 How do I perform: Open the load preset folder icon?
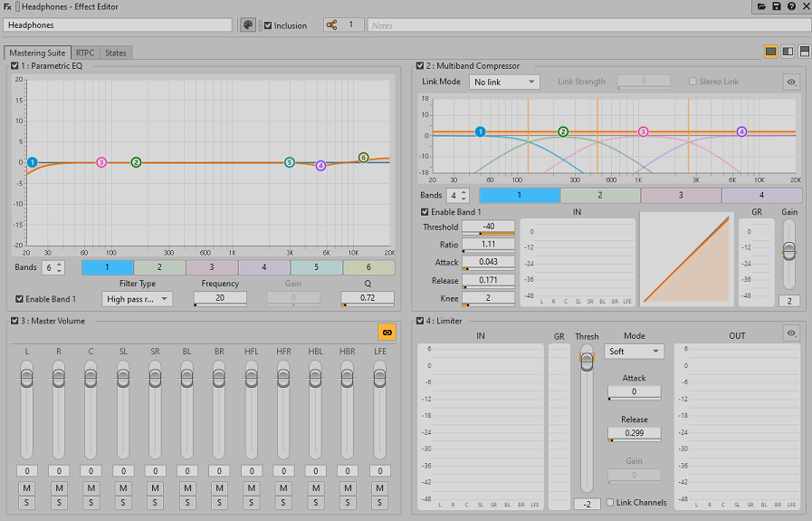point(762,6)
